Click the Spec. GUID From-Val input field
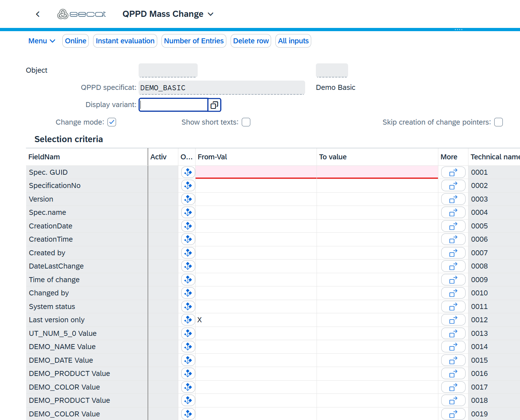 (x=256, y=172)
